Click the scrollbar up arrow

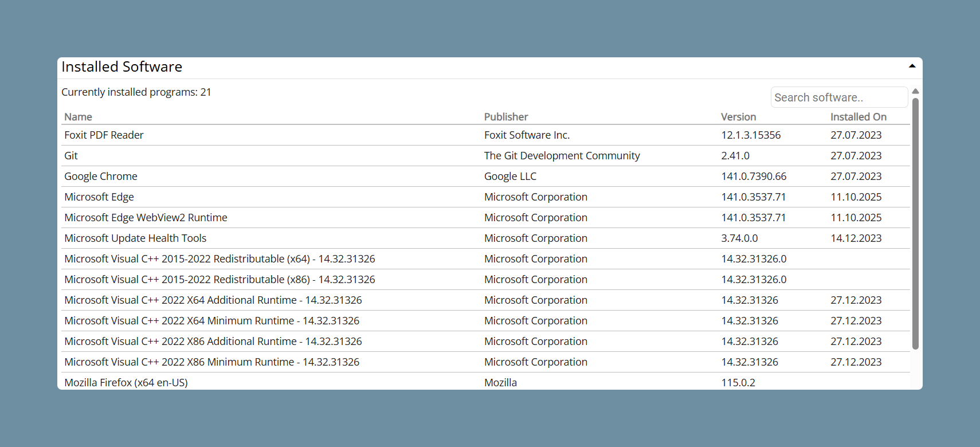[915, 92]
